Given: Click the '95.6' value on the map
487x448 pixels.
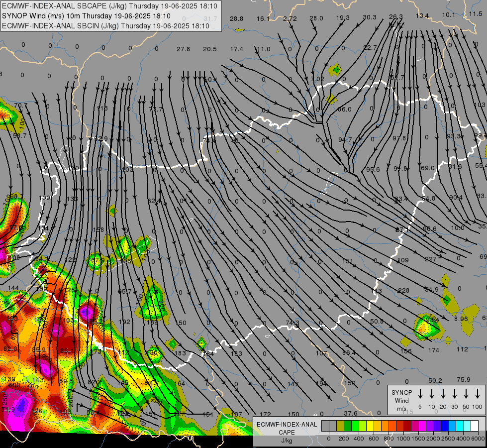Looking at the screenshot, I should pos(373,169).
